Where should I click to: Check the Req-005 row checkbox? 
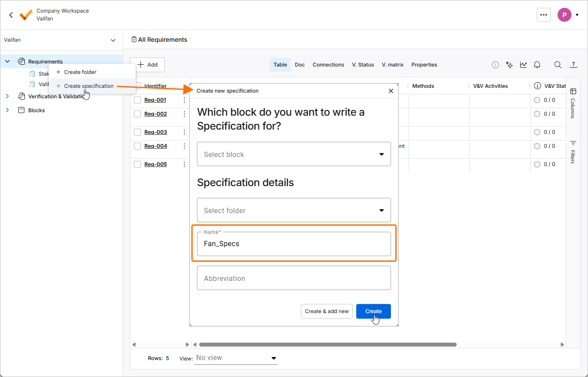[137, 164]
